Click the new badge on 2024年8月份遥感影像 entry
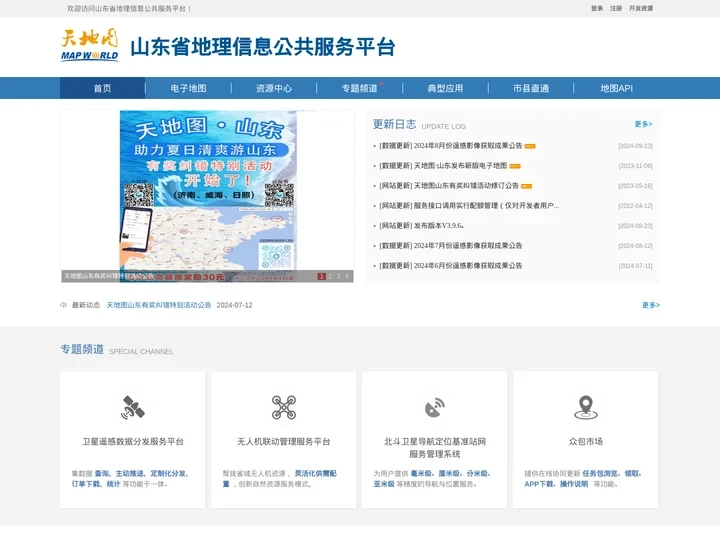 pos(530,146)
